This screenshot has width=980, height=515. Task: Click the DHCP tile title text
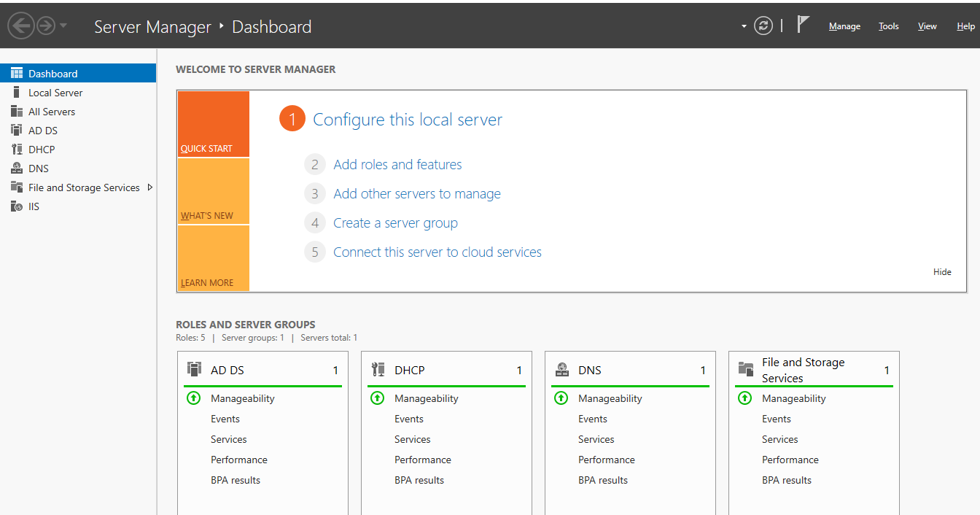tap(410, 370)
